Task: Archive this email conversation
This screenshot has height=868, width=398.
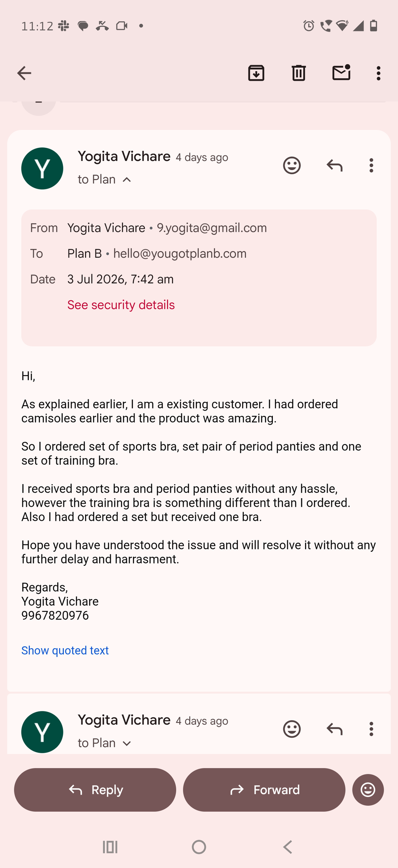Action: coord(256,73)
